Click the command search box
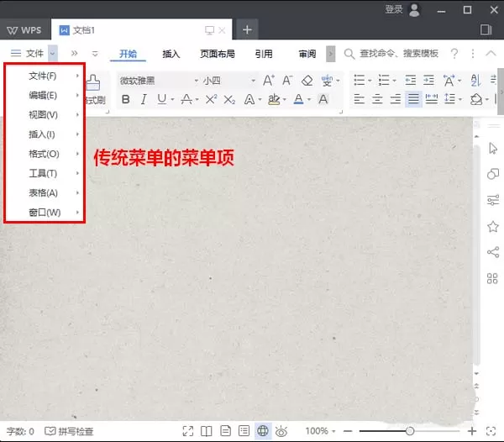Image resolution: width=504 pixels, height=442 pixels. pyautogui.click(x=391, y=54)
